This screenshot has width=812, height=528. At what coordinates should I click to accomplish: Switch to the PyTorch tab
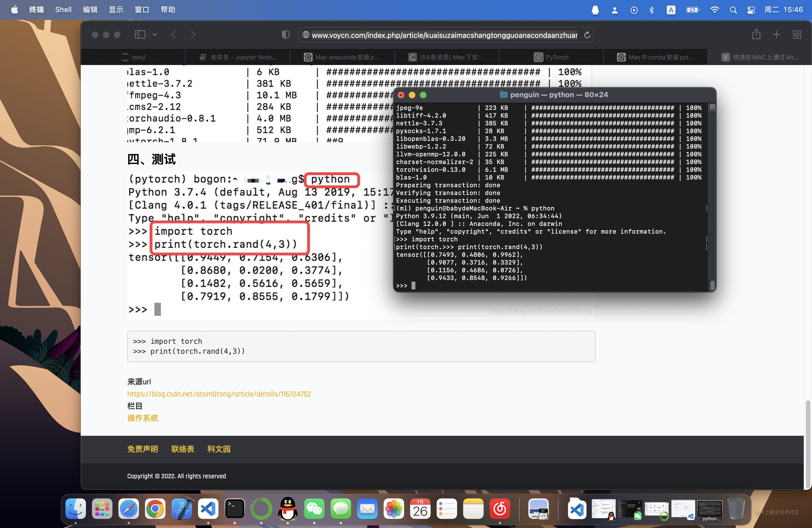pos(551,57)
